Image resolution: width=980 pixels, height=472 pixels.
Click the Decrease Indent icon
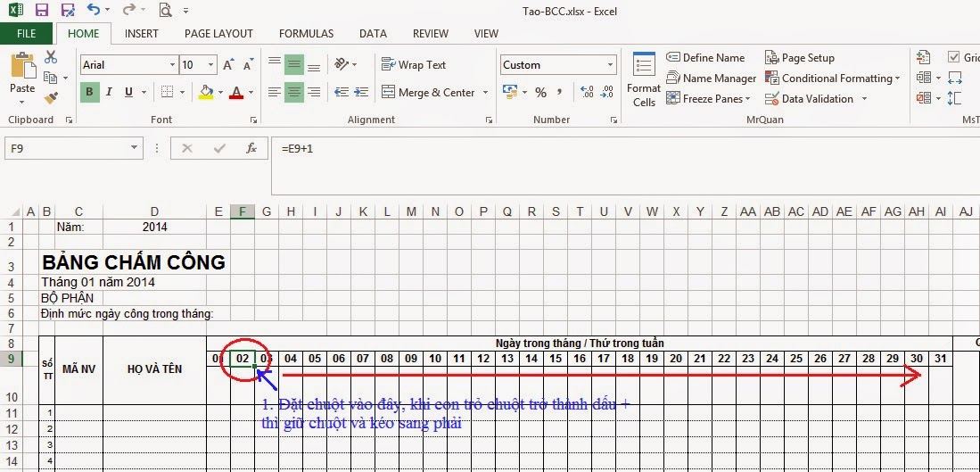(x=342, y=92)
